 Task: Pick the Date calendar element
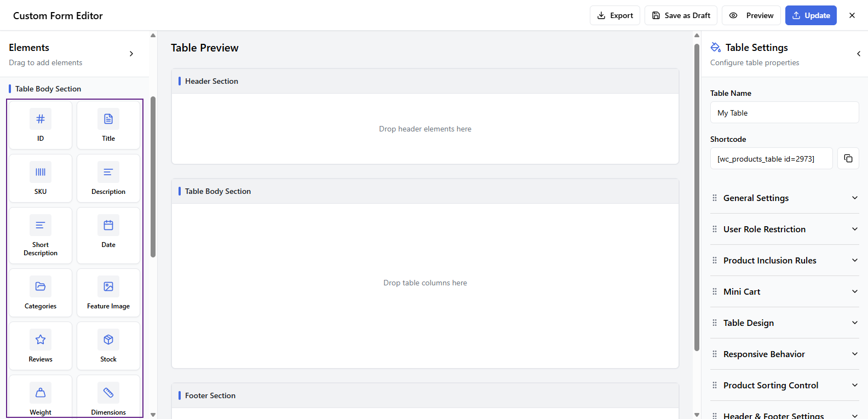click(108, 234)
